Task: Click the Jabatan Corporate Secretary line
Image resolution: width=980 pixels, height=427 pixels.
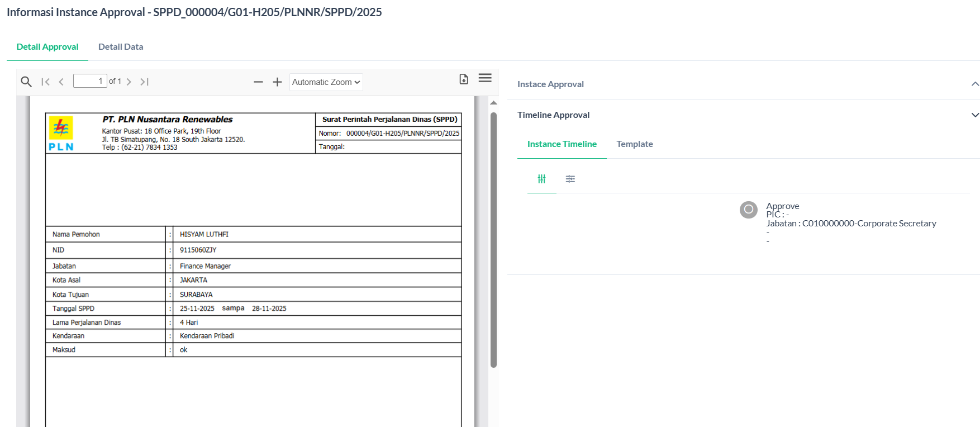Action: (x=851, y=224)
